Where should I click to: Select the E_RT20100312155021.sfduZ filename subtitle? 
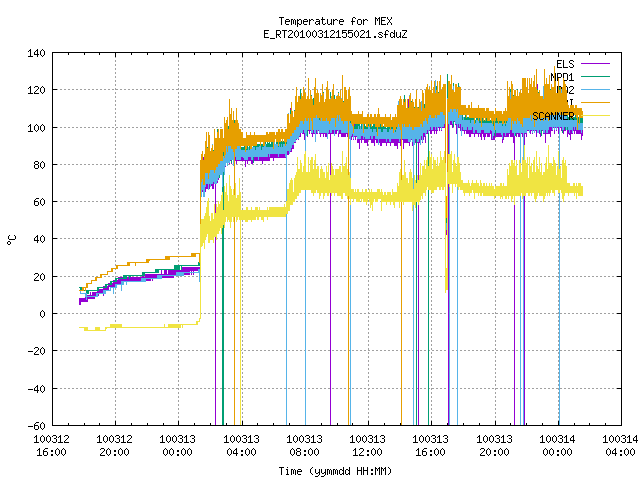click(335, 34)
